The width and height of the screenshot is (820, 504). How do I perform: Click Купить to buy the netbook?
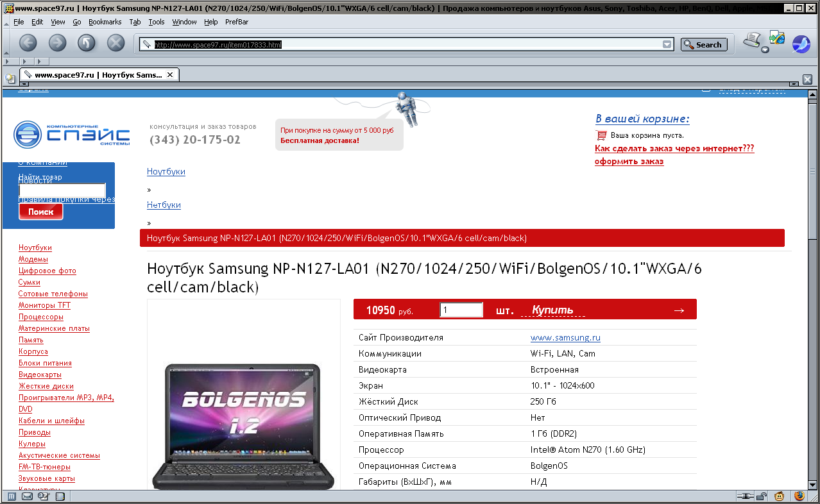pyautogui.click(x=552, y=310)
